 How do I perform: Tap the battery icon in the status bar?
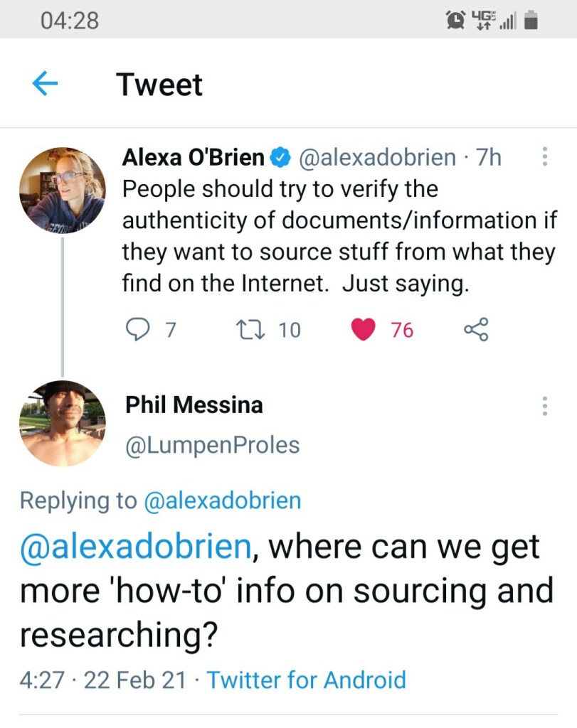tap(529, 21)
